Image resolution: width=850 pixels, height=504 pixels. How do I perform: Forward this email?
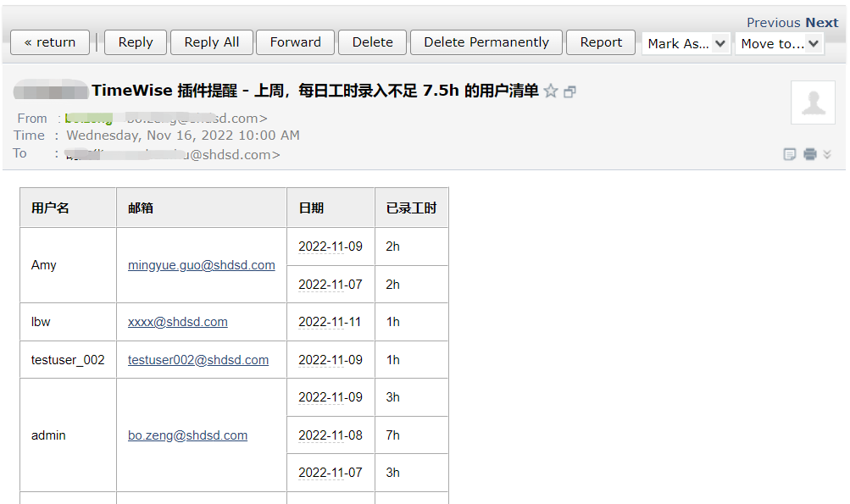295,42
